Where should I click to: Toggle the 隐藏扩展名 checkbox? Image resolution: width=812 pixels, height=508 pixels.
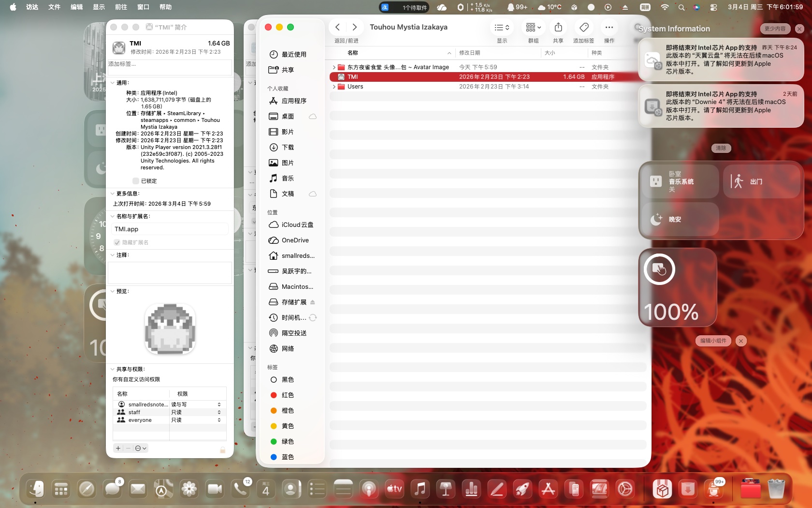click(117, 242)
